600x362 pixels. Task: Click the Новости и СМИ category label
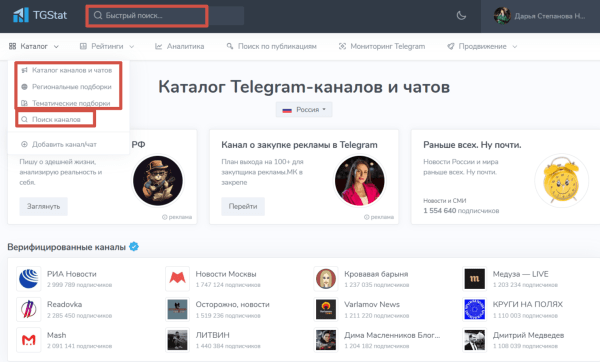(445, 201)
